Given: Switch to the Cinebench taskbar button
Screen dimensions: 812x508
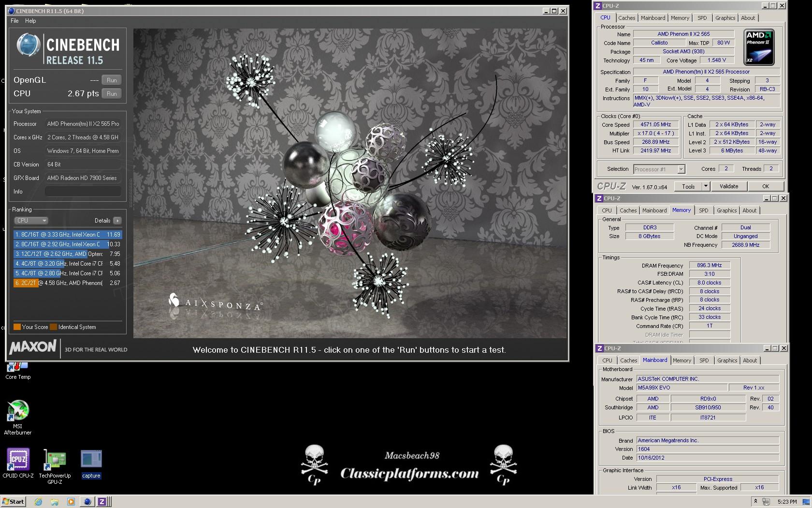Looking at the screenshot, I should click(87, 502).
